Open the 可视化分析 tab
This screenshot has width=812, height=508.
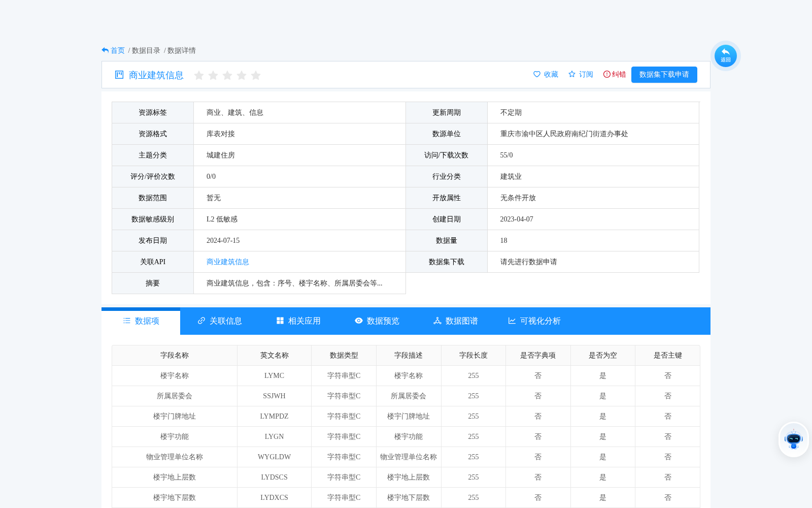(534, 321)
